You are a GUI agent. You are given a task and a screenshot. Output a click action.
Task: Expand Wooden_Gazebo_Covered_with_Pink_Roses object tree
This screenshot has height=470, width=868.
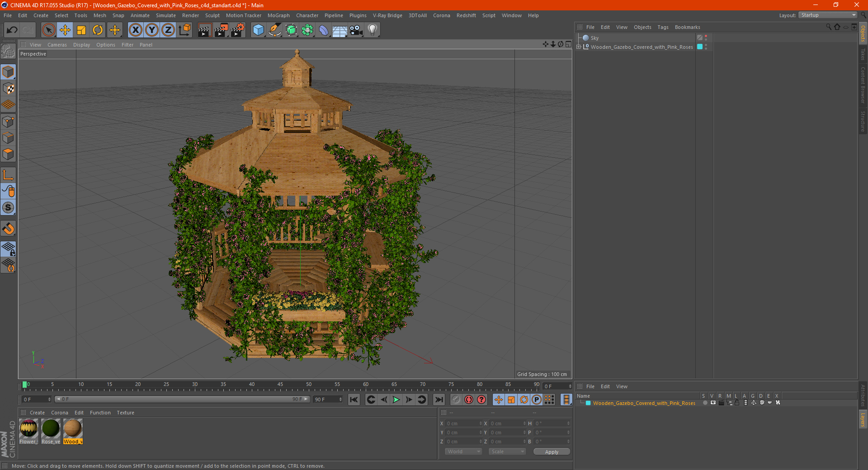tap(578, 47)
